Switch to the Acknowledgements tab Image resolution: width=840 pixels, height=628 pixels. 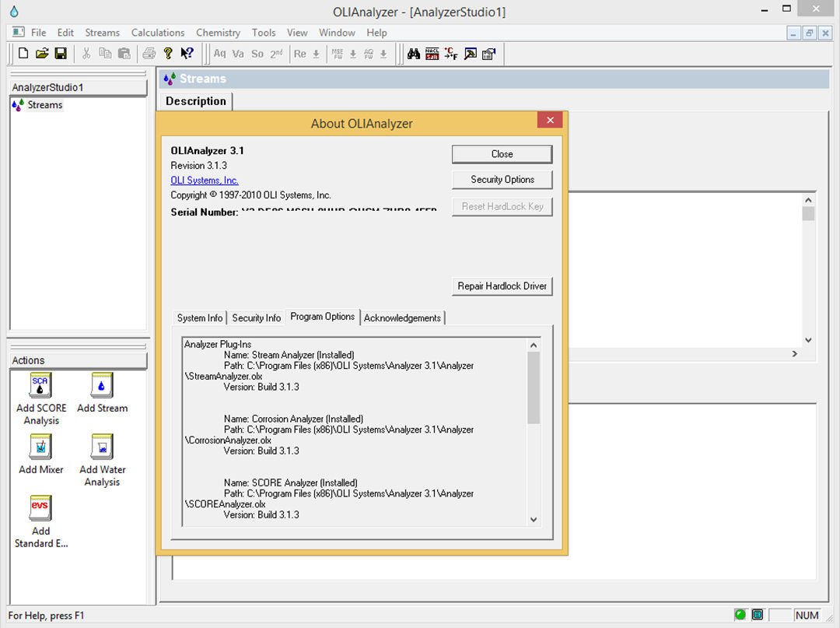402,318
